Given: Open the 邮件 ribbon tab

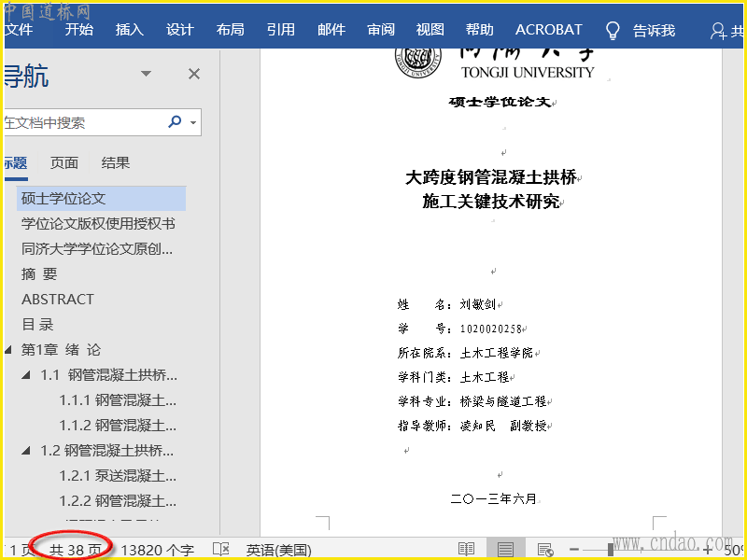Looking at the screenshot, I should click(x=331, y=30).
